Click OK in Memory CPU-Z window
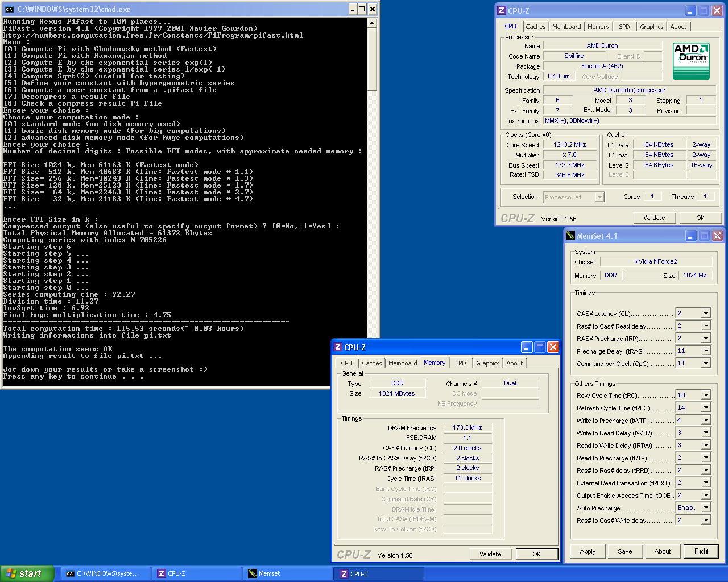Image resolution: width=728 pixels, height=582 pixels. coord(536,554)
